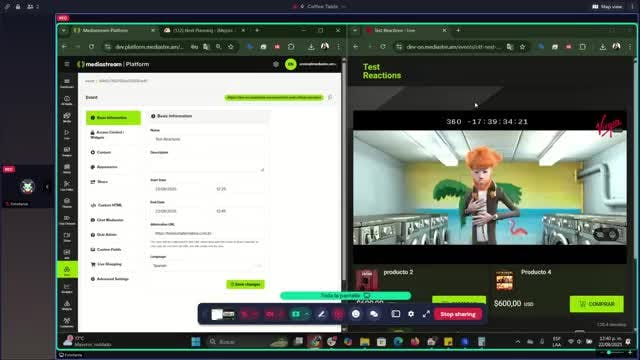The image size is (640, 360).
Task: Click the Description text area
Action: pos(207,164)
